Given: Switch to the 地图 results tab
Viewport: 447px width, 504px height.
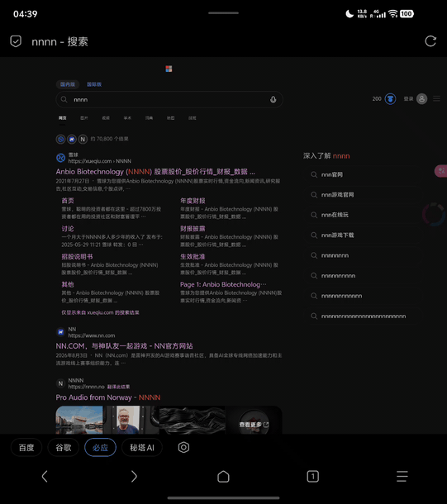Looking at the screenshot, I should pos(171,118).
